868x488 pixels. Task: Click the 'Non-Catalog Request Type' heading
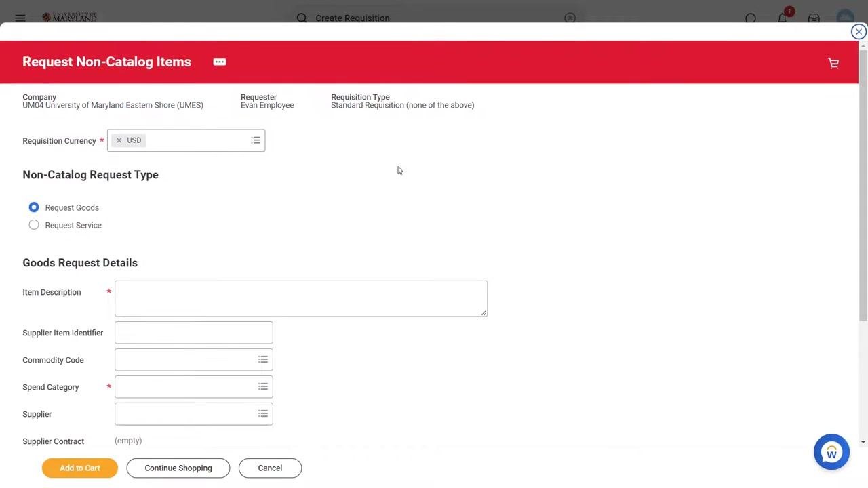pyautogui.click(x=90, y=175)
